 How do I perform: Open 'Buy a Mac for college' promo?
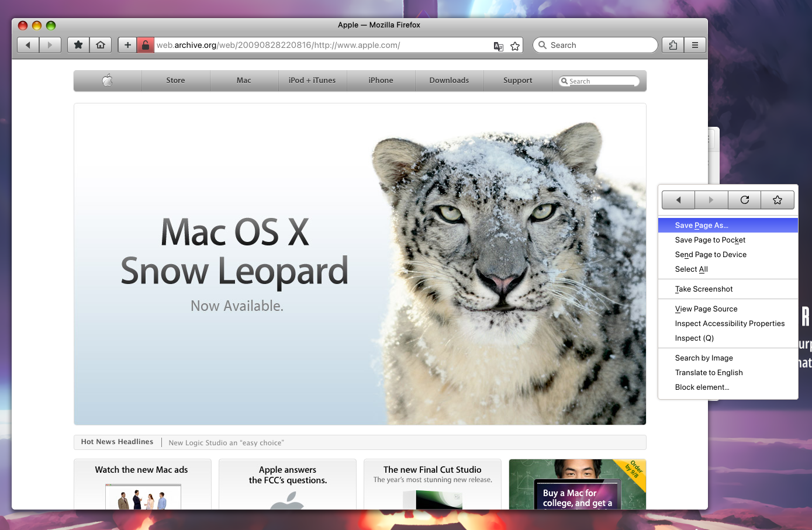[x=578, y=484]
